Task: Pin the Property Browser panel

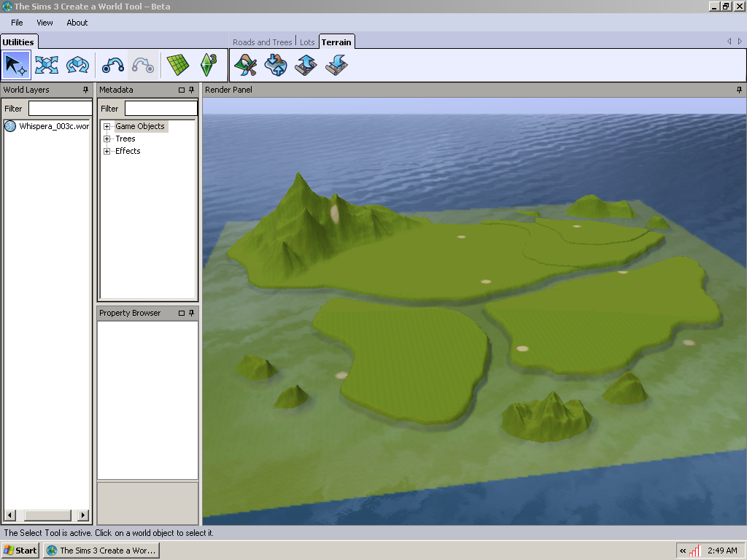Action: 192,313
